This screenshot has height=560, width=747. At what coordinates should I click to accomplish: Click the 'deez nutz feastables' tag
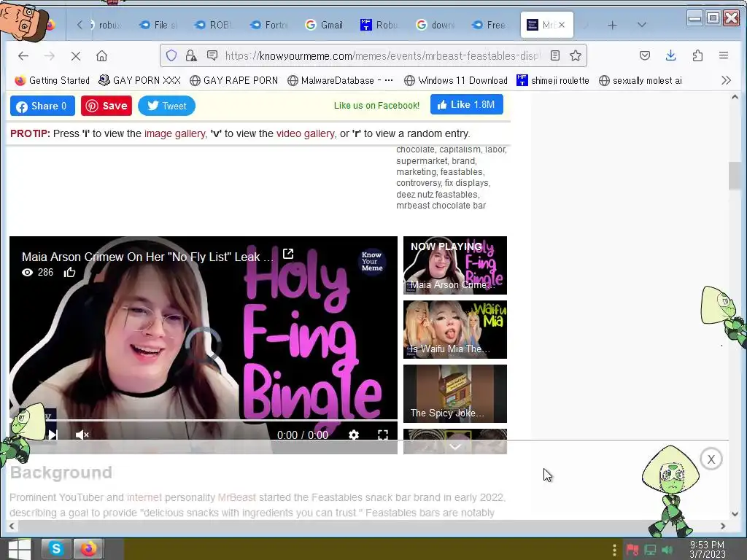click(x=437, y=194)
